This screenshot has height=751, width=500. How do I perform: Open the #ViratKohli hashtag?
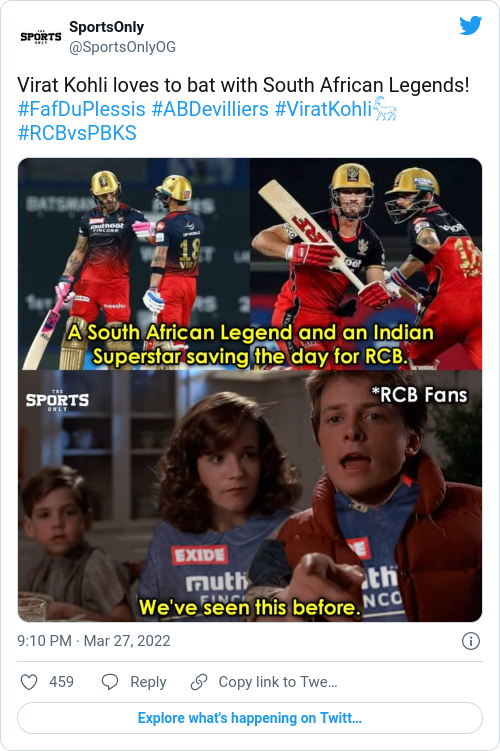pyautogui.click(x=323, y=109)
